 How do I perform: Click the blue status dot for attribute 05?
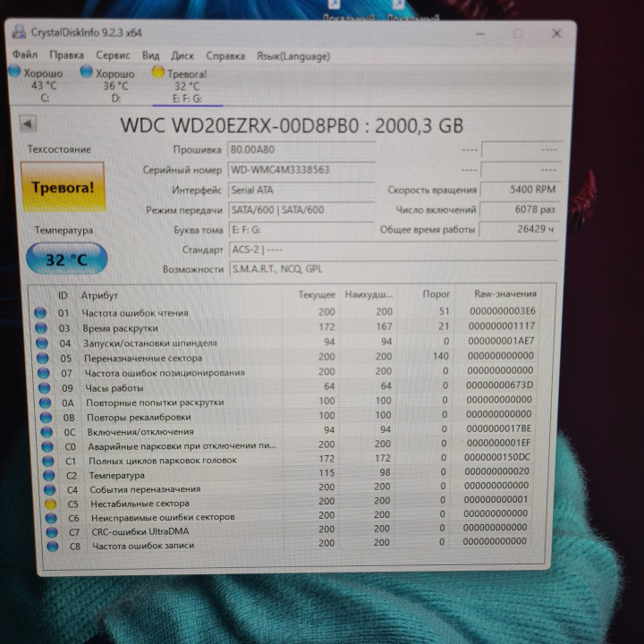coord(43,358)
